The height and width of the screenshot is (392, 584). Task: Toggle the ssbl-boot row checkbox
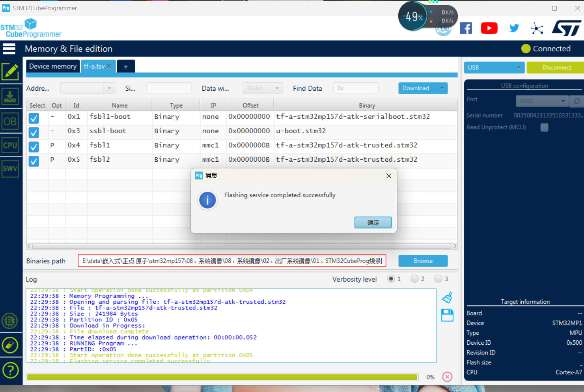coord(34,132)
